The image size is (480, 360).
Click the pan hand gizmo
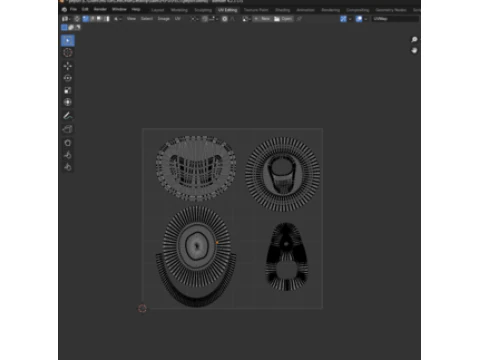(x=414, y=51)
